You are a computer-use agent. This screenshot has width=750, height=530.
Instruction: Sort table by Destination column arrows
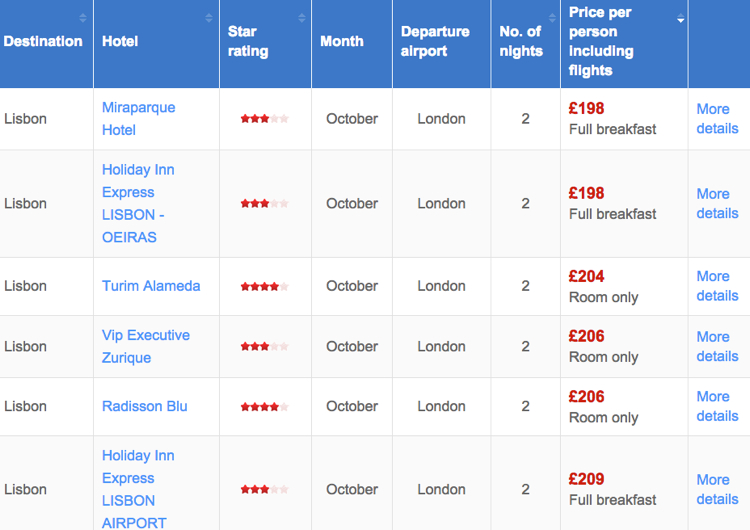coord(83,18)
